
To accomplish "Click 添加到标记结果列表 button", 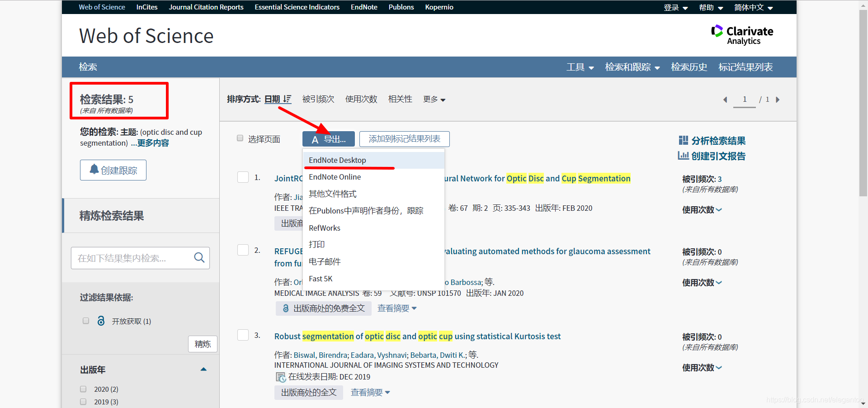I will coord(405,139).
